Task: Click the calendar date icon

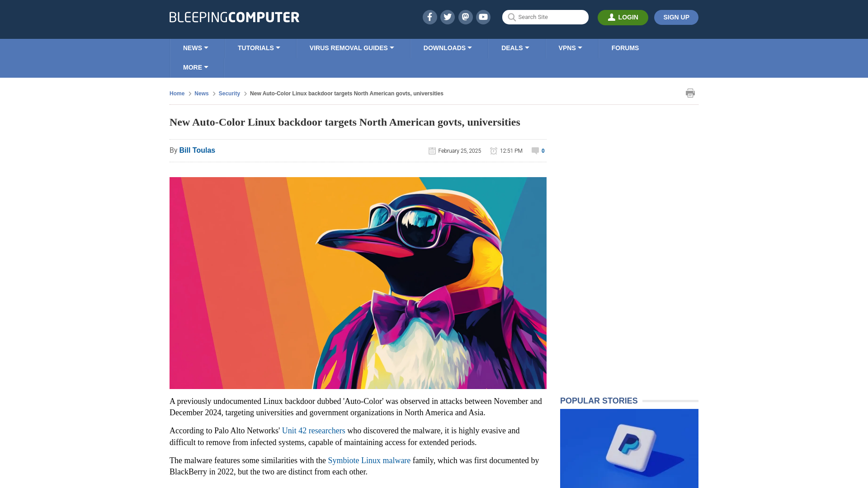Action: [x=432, y=151]
